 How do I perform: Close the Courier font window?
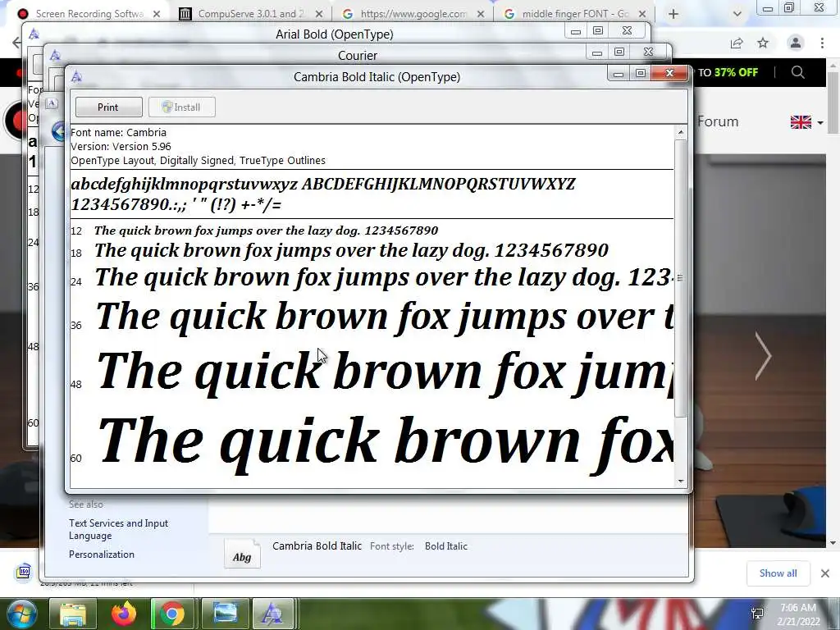(x=649, y=52)
